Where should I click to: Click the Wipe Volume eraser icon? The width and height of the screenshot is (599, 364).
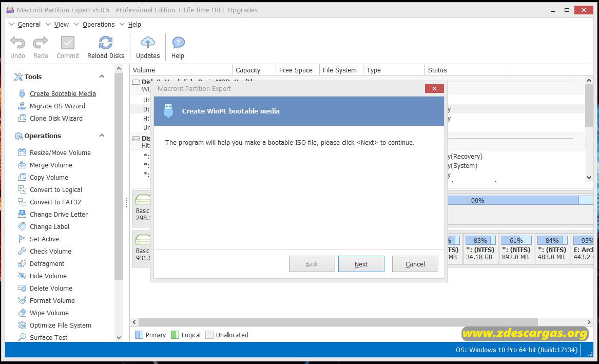[x=22, y=313]
